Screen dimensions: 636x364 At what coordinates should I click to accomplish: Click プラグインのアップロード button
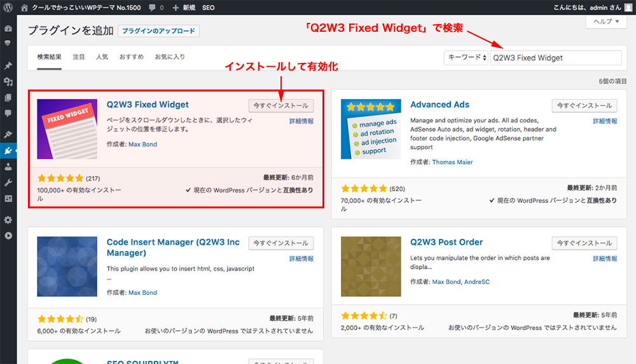click(x=158, y=30)
